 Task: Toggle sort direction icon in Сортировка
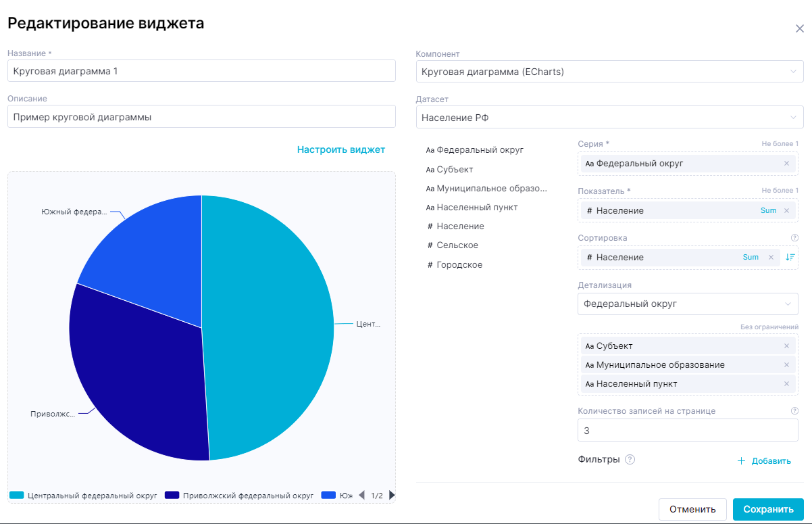point(790,258)
